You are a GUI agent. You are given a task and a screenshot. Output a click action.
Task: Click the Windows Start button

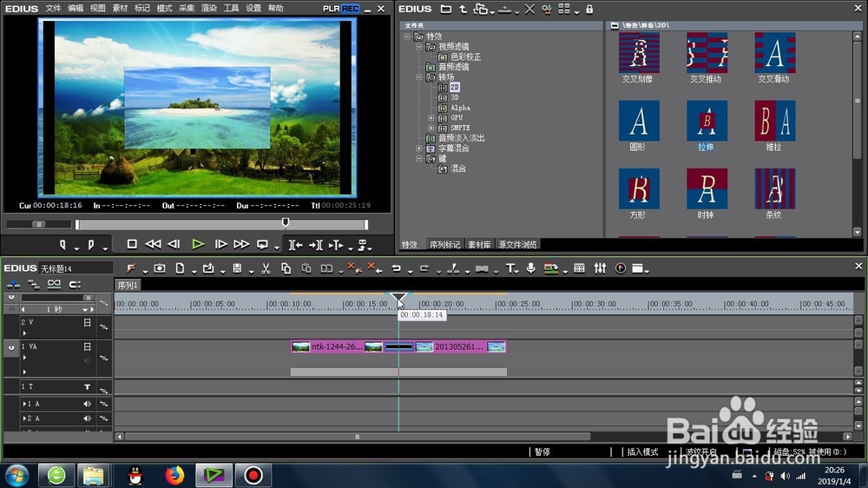(16, 475)
